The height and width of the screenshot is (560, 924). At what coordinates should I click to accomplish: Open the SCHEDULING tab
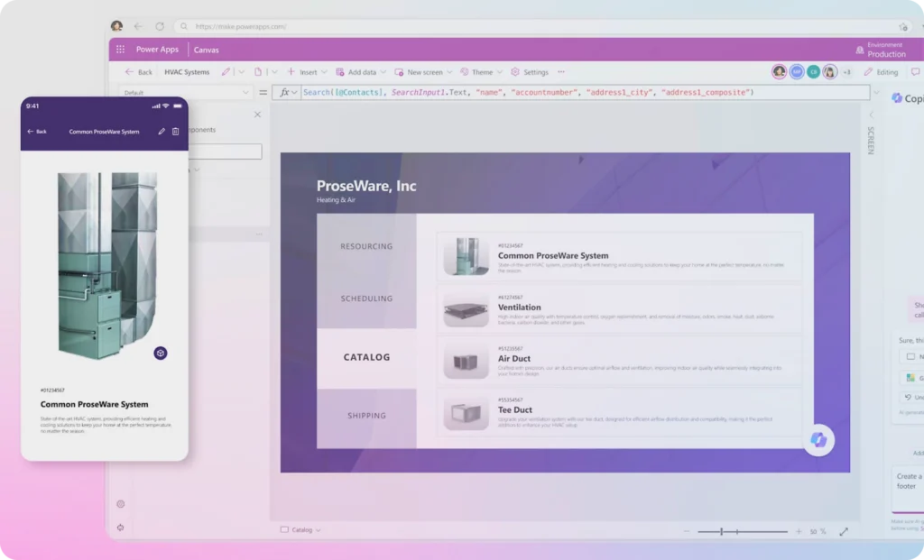366,298
